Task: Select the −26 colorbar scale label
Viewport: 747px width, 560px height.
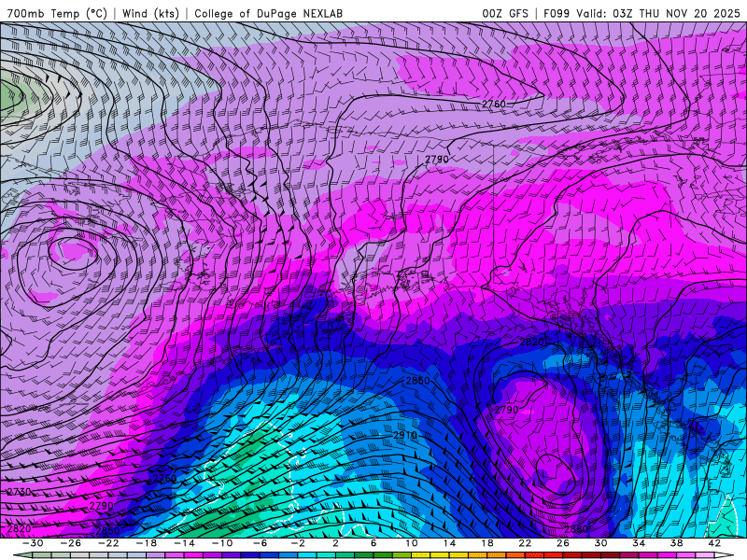Action: click(71, 543)
